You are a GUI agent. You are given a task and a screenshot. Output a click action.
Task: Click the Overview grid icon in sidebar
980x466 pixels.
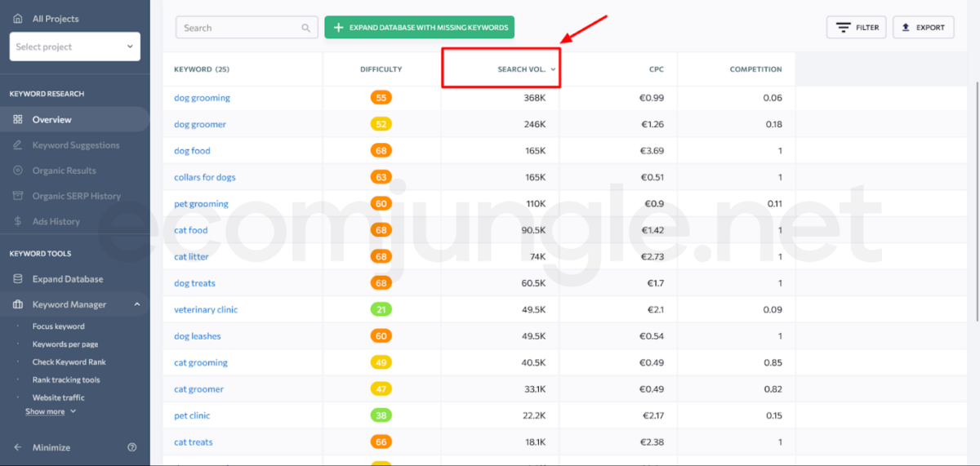pyautogui.click(x=18, y=120)
